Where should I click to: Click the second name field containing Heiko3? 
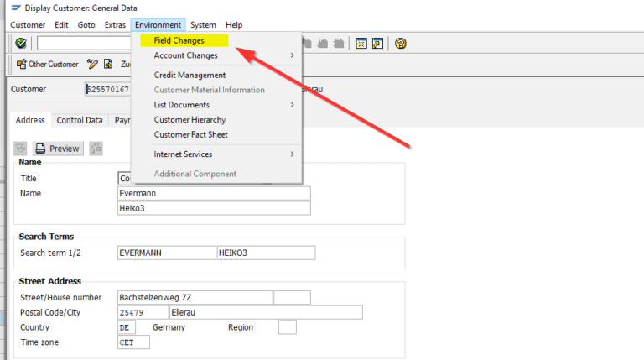coord(214,208)
